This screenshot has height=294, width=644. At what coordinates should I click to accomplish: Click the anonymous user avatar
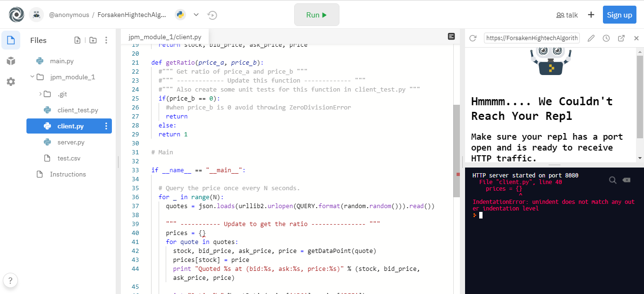click(36, 15)
